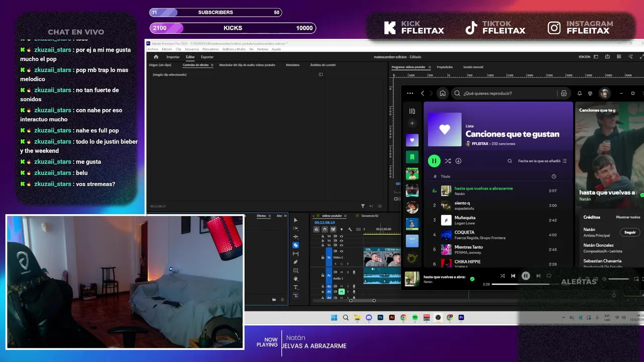The width and height of the screenshot is (644, 362).
Task: Select the Razor tool in Premiere toolbar
Action: pyautogui.click(x=296, y=245)
